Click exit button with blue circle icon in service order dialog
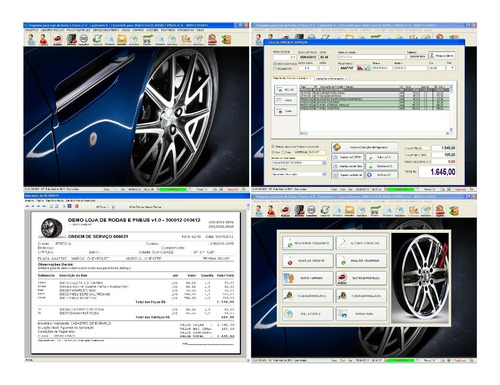Screen dimensions: 500x385 pyautogui.click(x=382, y=175)
